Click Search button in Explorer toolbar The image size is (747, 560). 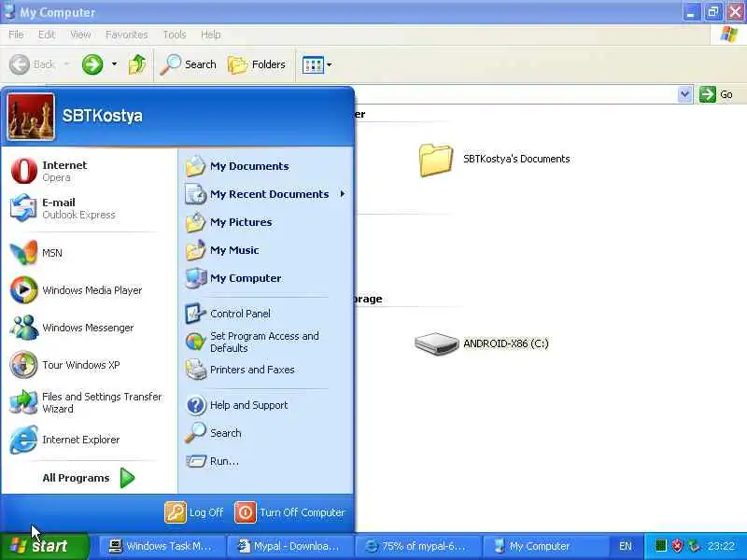tap(189, 64)
